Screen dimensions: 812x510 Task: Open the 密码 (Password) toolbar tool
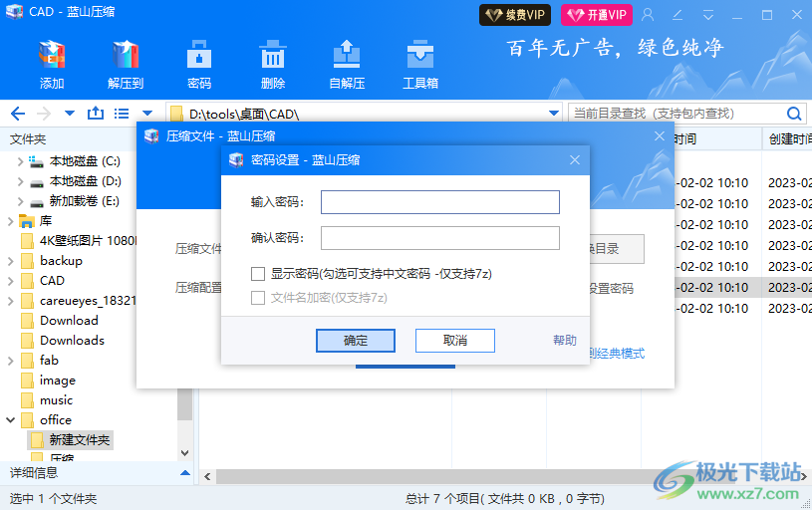click(x=199, y=55)
